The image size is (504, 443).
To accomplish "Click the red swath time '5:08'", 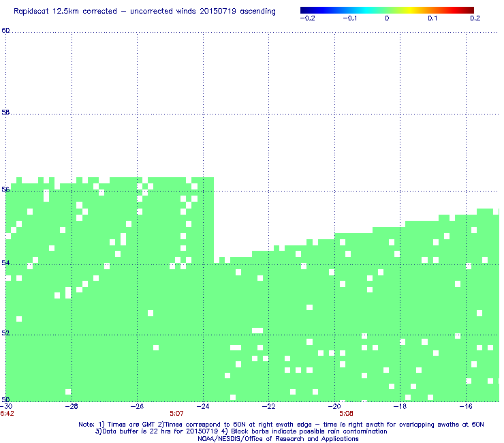I will pos(346,414).
